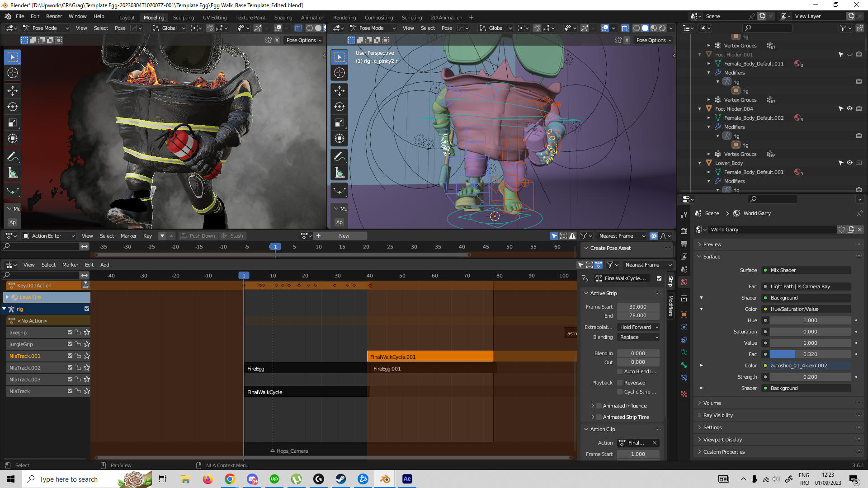This screenshot has width=868, height=488.
Task: Select the Rotate tool in left viewport
Action: click(13, 107)
